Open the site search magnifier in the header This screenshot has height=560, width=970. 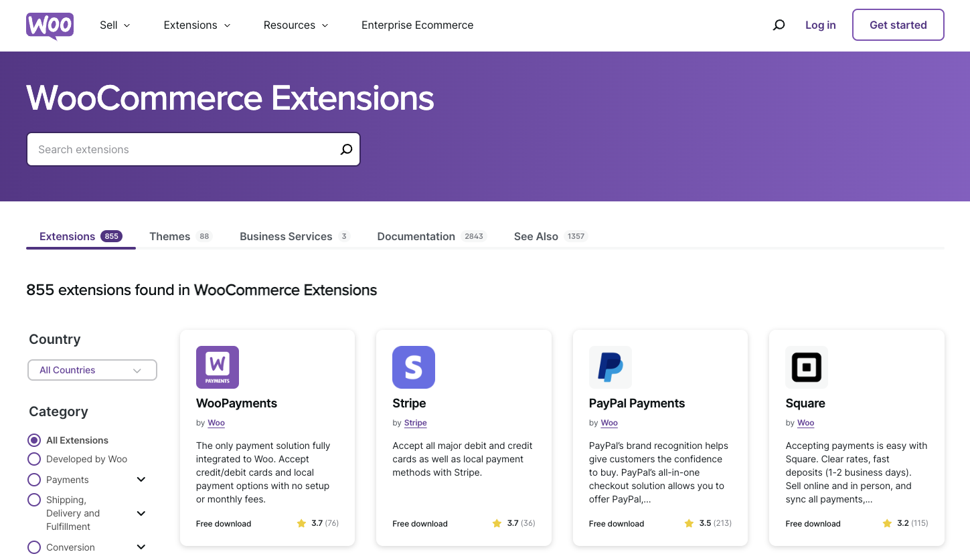[779, 25]
